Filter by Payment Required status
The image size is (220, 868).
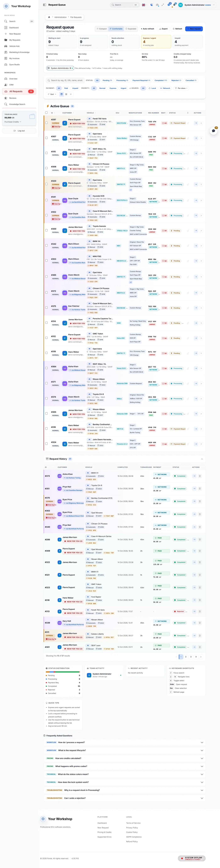tap(141, 81)
